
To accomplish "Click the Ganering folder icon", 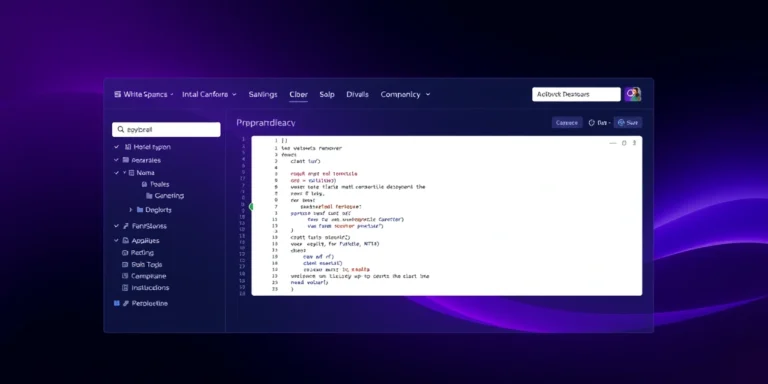I will tap(149, 196).
